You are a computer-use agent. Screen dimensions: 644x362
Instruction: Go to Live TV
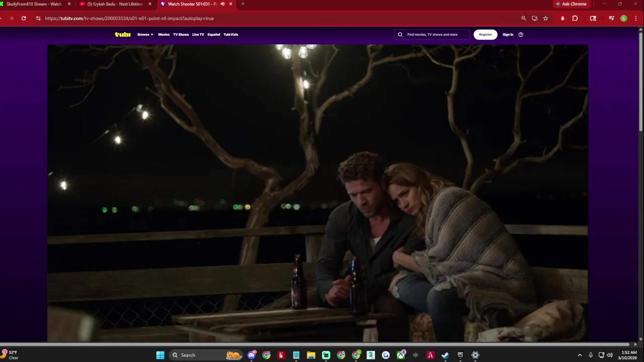pyautogui.click(x=198, y=34)
